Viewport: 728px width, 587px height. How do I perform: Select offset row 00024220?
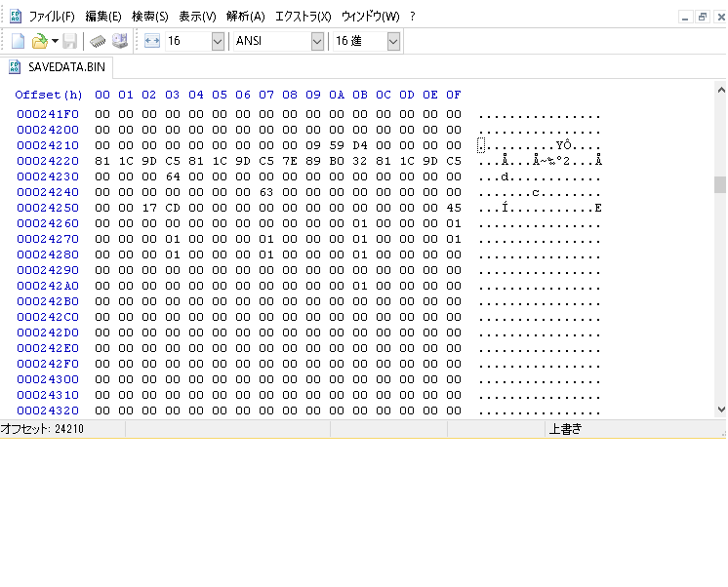[48, 161]
